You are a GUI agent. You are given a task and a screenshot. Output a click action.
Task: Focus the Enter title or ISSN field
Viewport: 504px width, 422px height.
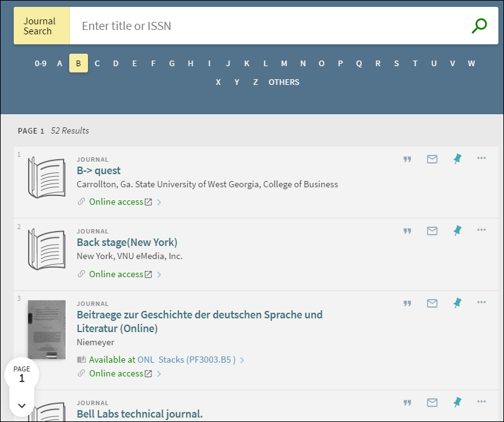[x=268, y=26]
